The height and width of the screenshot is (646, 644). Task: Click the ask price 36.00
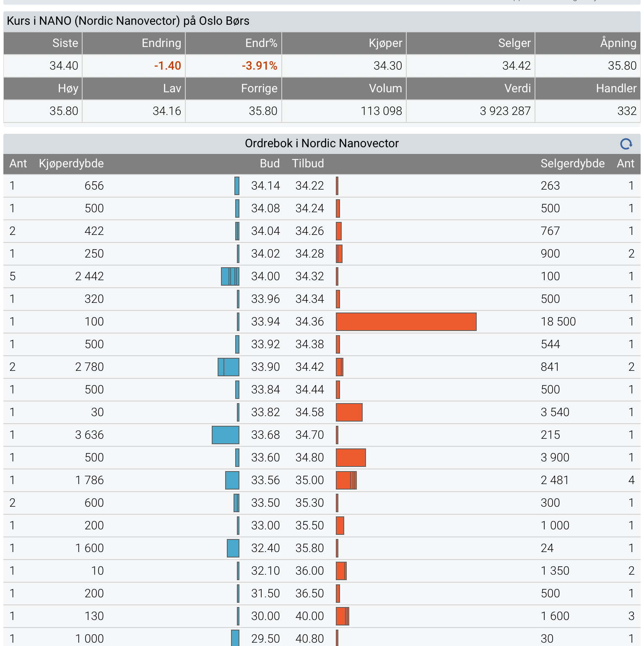click(310, 571)
